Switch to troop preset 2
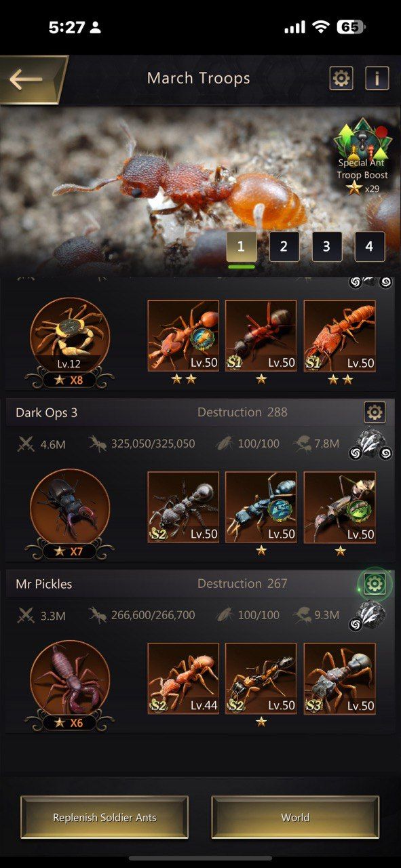This screenshot has height=868, width=401. [284, 247]
